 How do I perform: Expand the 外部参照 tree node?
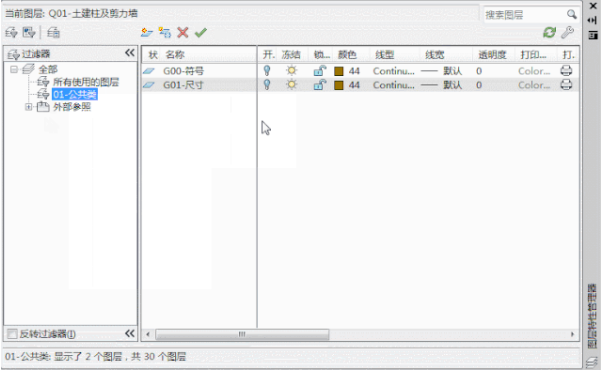tap(28, 107)
